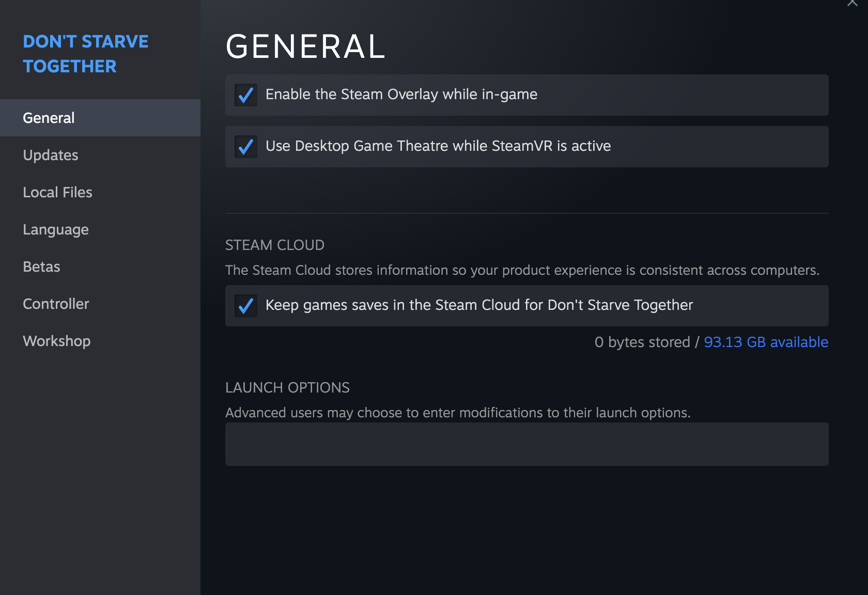Click the Don't Starve Together title
Viewport: 868px width, 595px height.
[85, 54]
